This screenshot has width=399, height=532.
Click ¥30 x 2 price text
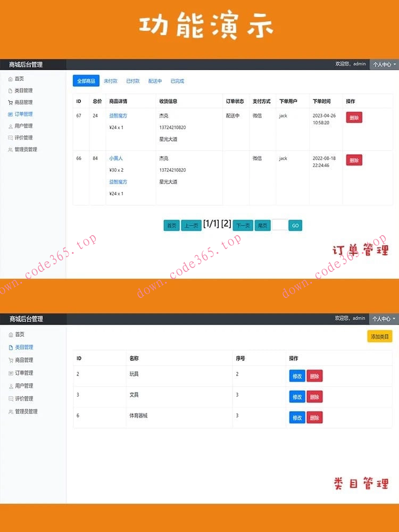(116, 170)
